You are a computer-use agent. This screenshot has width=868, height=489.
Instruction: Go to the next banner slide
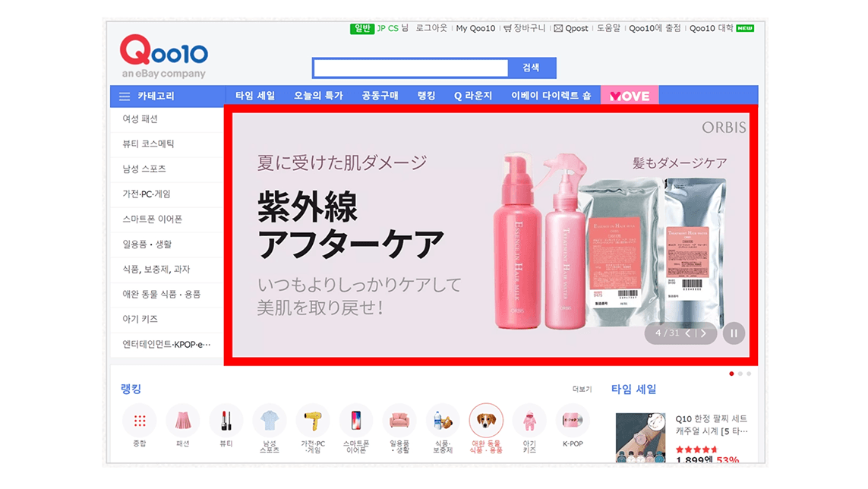[704, 333]
